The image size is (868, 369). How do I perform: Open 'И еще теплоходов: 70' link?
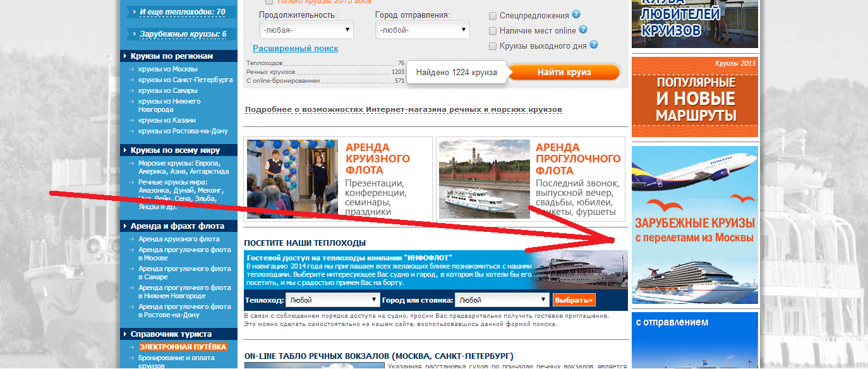coord(182,11)
